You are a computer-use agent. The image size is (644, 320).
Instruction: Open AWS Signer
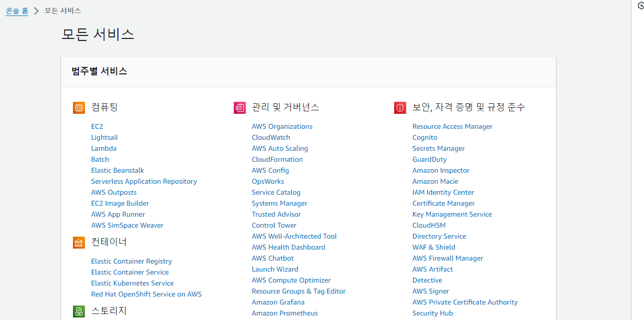(431, 291)
